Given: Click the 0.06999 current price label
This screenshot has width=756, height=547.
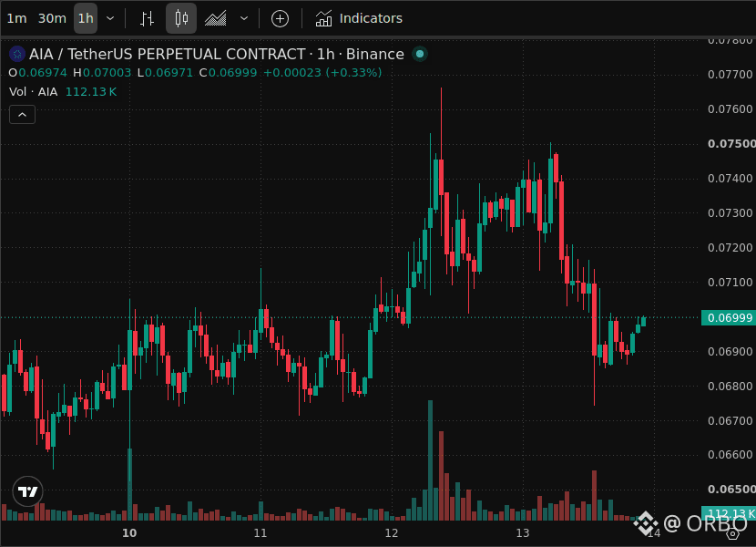Looking at the screenshot, I should click(729, 317).
